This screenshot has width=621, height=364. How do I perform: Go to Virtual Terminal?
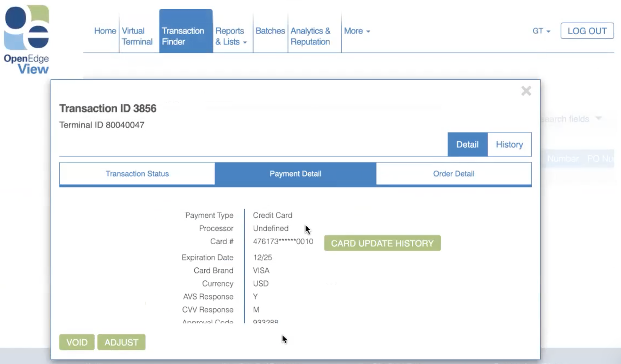tap(137, 36)
